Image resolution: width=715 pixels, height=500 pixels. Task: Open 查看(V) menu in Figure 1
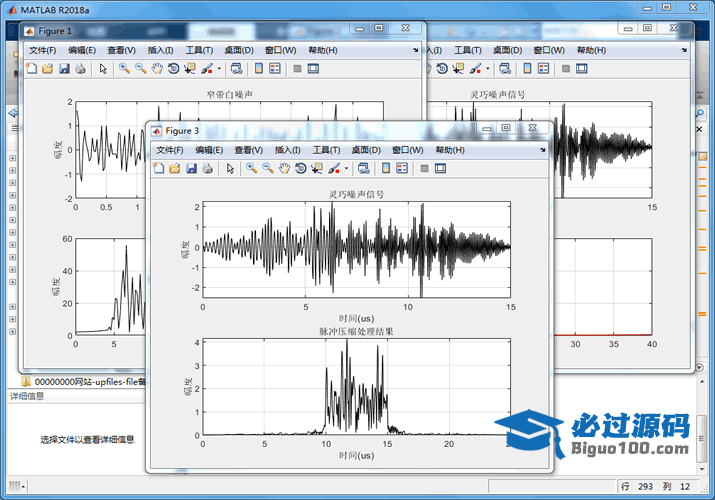tap(121, 50)
